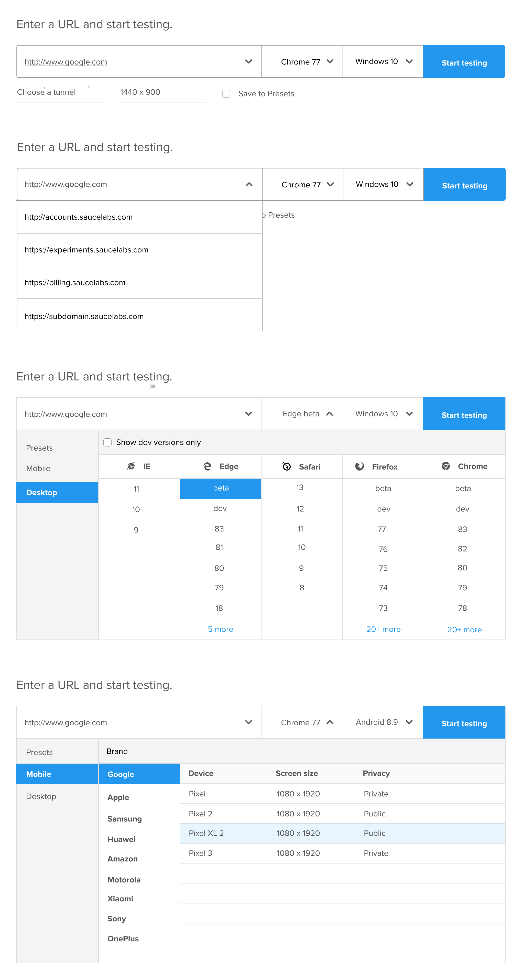This screenshot has width=522, height=980.
Task: Enable Show dev versions only checkbox
Action: click(x=107, y=442)
